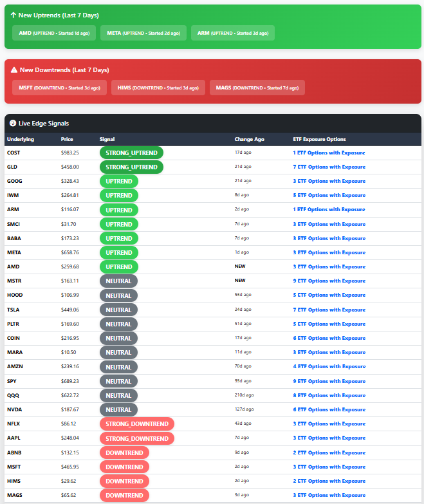This screenshot has height=504, width=424.
Task: Open AMZN's 4 ETF Options with Exposure link
Action: pyautogui.click(x=329, y=366)
